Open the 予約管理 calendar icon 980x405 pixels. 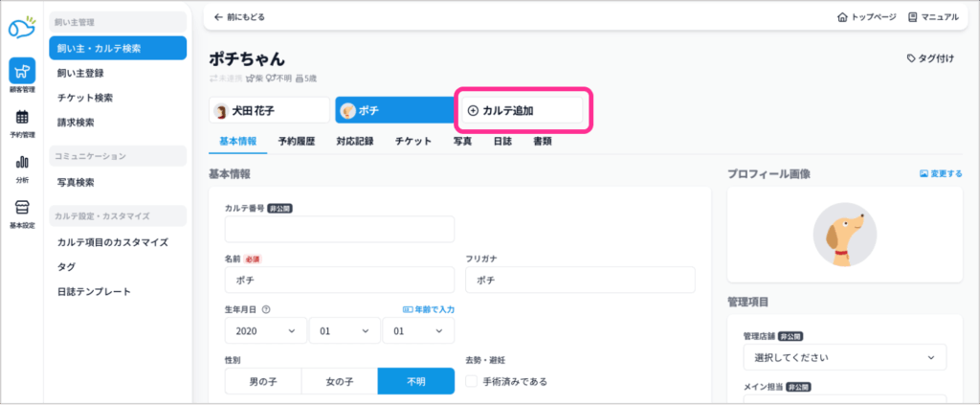(x=22, y=122)
